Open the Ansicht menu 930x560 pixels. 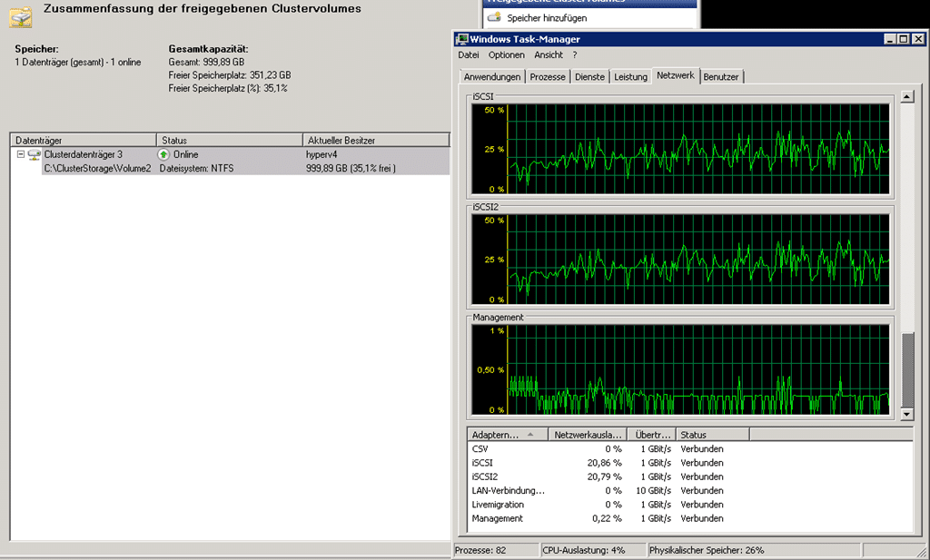pyautogui.click(x=549, y=55)
